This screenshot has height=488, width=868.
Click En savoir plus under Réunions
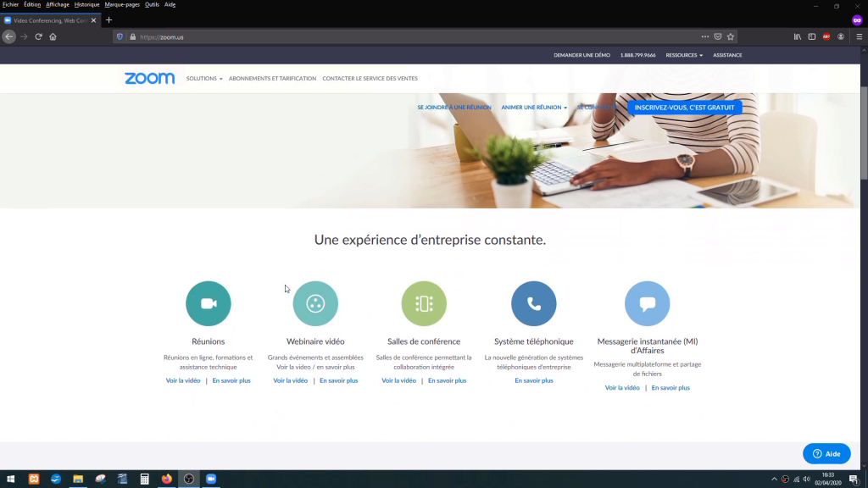[x=231, y=380]
